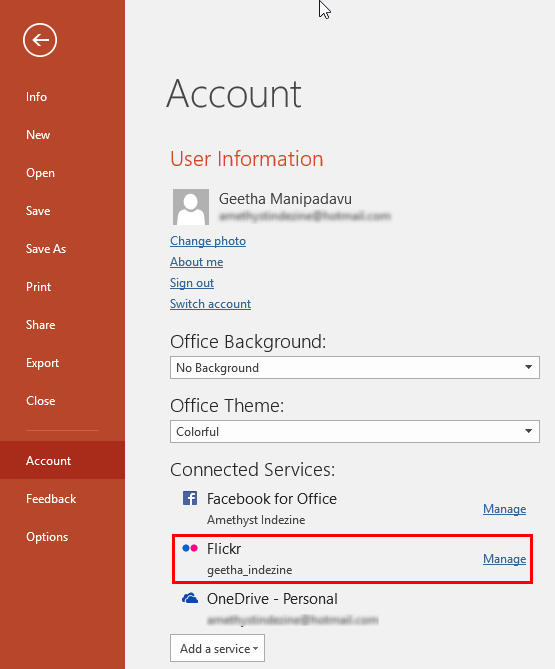Screen dimensions: 555x669
Task: Open the Info page
Action: click(x=36, y=97)
